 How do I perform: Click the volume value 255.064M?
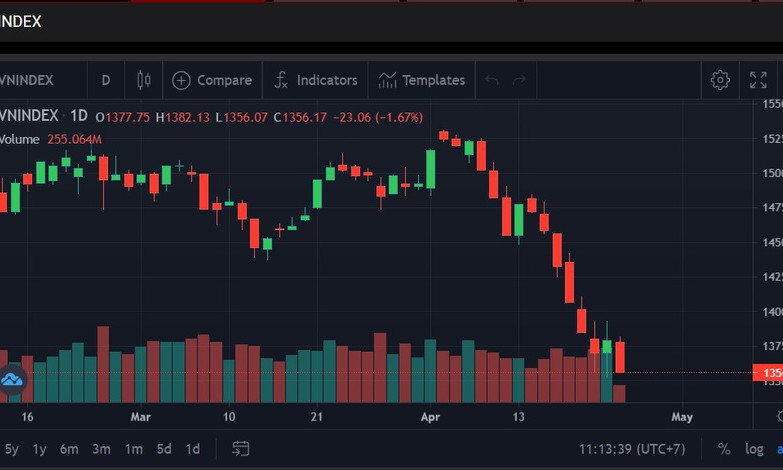point(74,139)
